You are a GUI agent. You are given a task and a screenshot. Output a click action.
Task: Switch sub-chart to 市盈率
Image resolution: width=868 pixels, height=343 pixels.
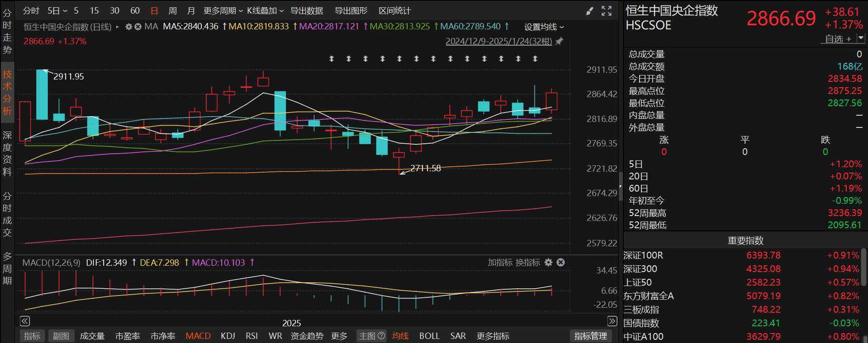point(128,336)
